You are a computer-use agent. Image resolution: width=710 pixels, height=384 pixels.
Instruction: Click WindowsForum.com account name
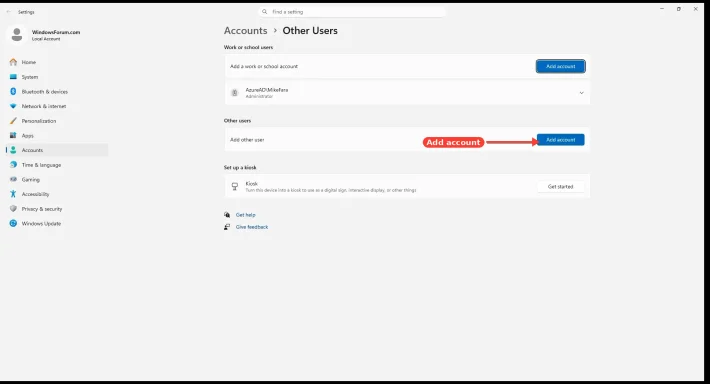tap(56, 32)
